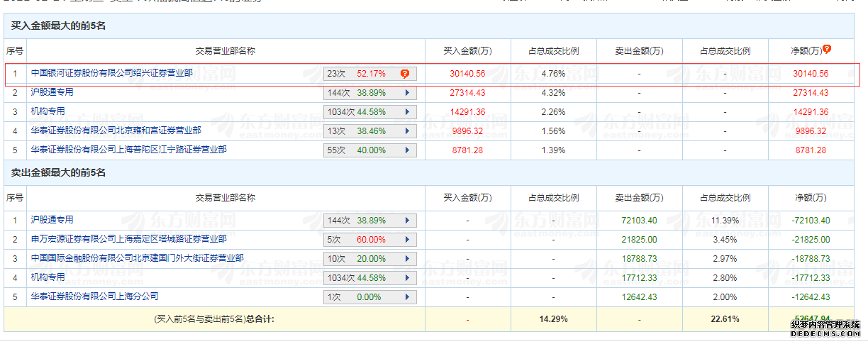This screenshot has height=344, width=868.
Task: Click the arrow icon next to 55次 40.00%
Action: pos(407,150)
